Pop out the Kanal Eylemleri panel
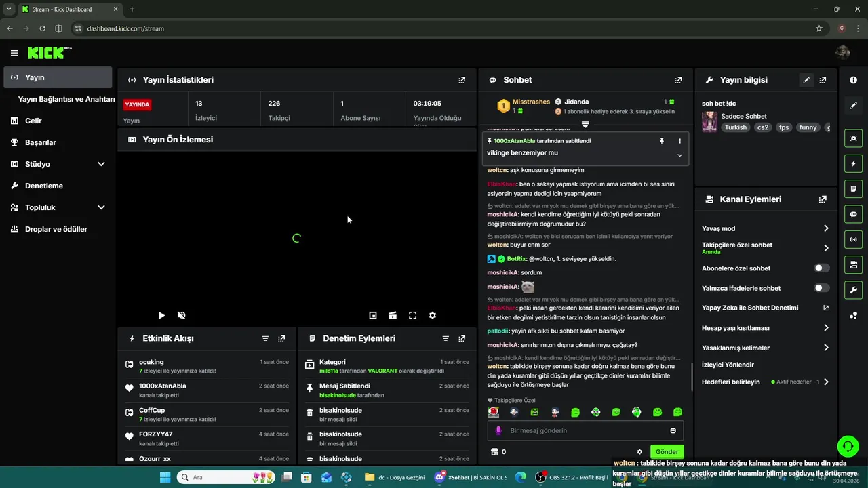 823,199
